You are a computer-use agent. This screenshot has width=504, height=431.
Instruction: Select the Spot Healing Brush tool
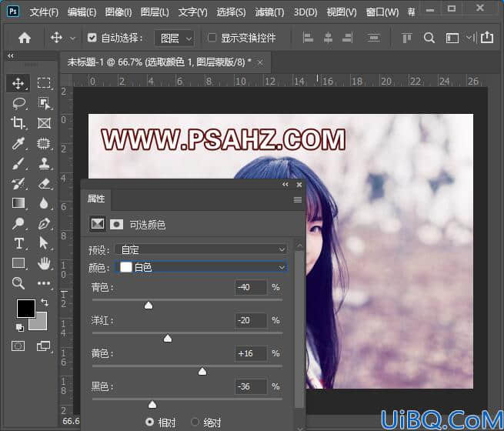point(44,143)
